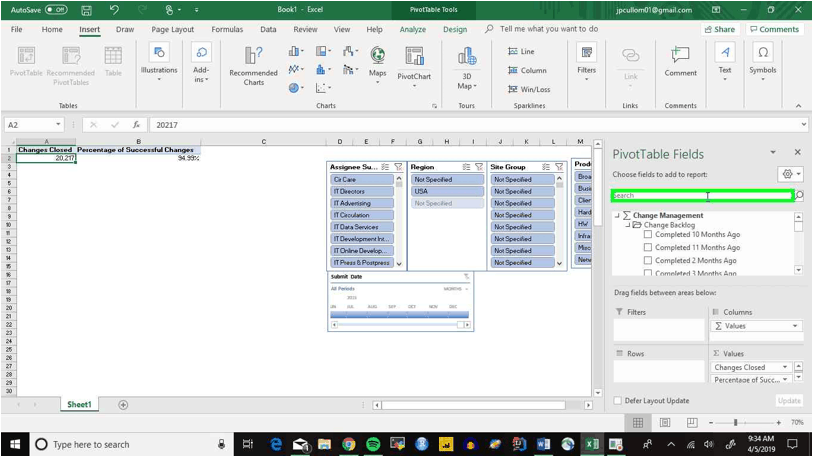
Task: Select IT Directors in Assignee slicer
Action: click(362, 191)
